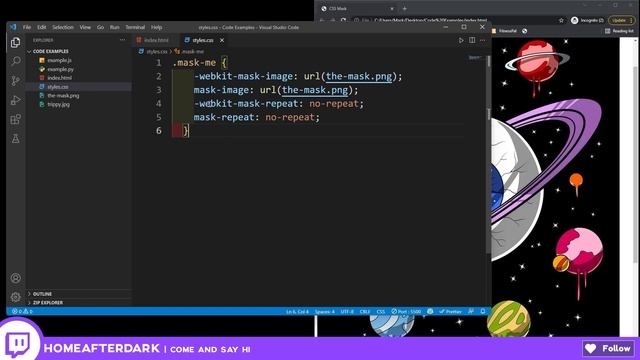
Task: Open the Run and Debug view
Action: 16,100
